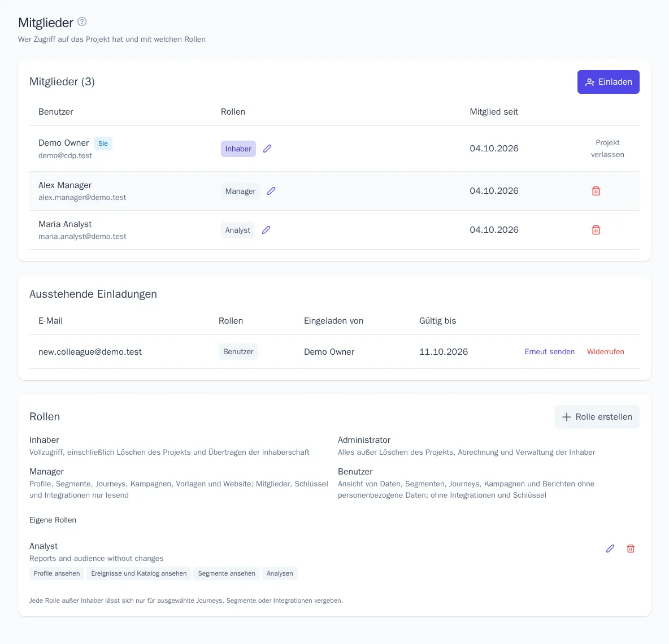
Task: Click the Sie badge beside Demo Owner
Action: pyautogui.click(x=103, y=143)
